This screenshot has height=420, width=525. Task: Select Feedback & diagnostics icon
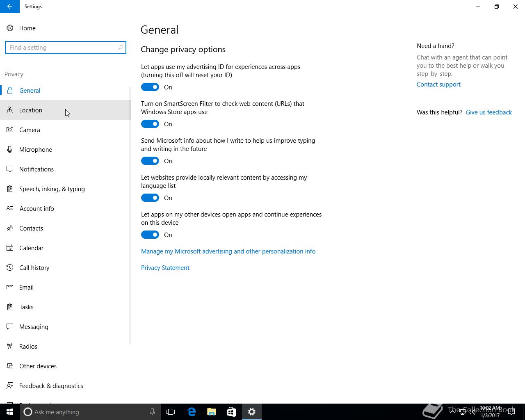(x=10, y=386)
